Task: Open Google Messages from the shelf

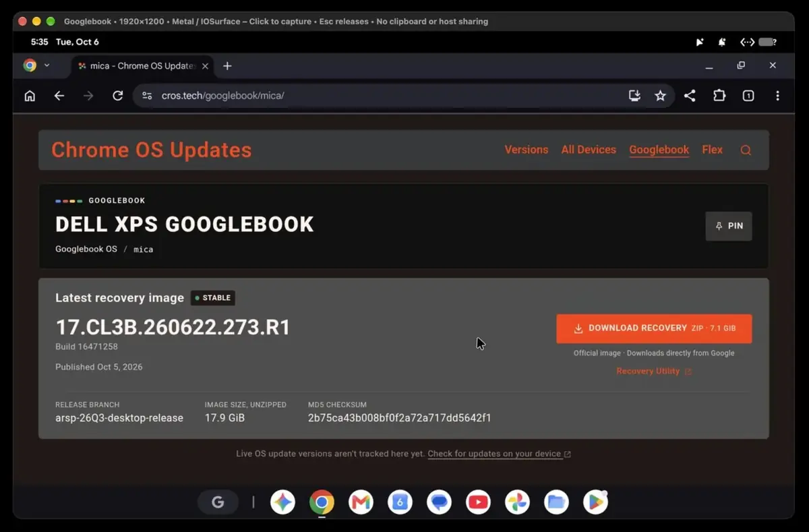Action: tap(440, 502)
